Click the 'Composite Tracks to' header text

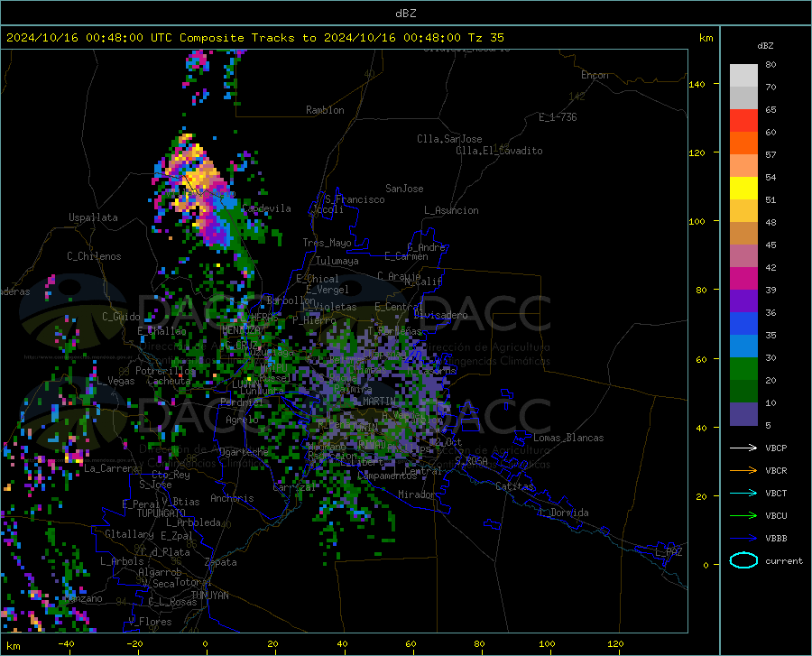coord(247,38)
